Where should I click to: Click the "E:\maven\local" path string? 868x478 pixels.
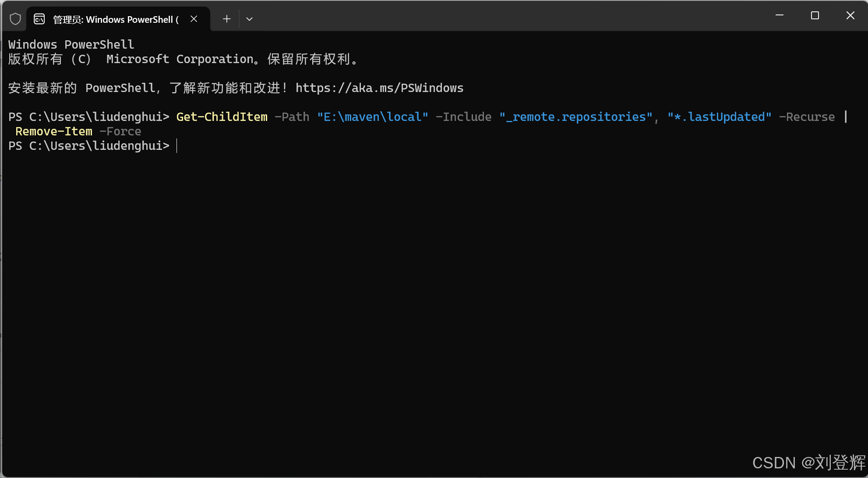point(372,117)
